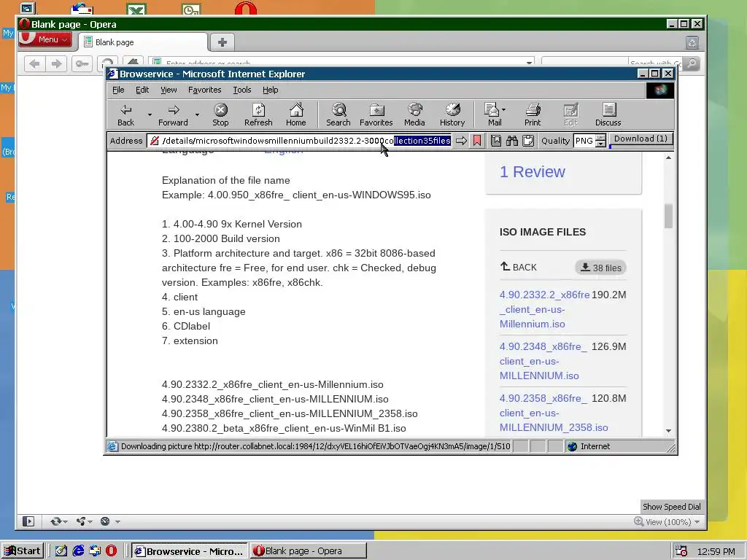Open the Opera Menu button
This screenshot has height=560, width=747.
(x=45, y=39)
